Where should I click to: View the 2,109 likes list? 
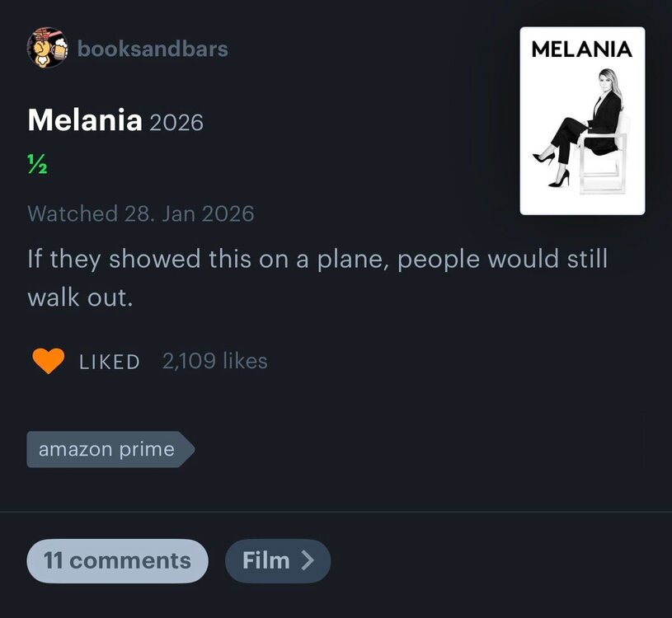tap(215, 361)
